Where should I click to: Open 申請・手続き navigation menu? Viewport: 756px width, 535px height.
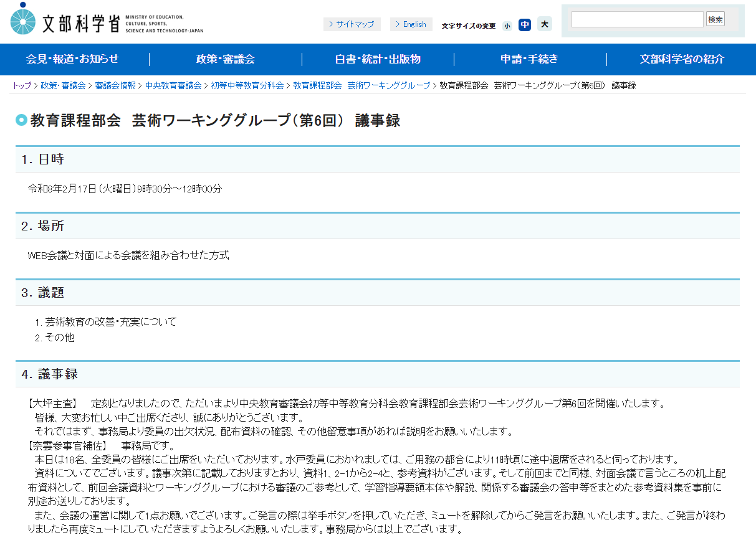[530, 59]
